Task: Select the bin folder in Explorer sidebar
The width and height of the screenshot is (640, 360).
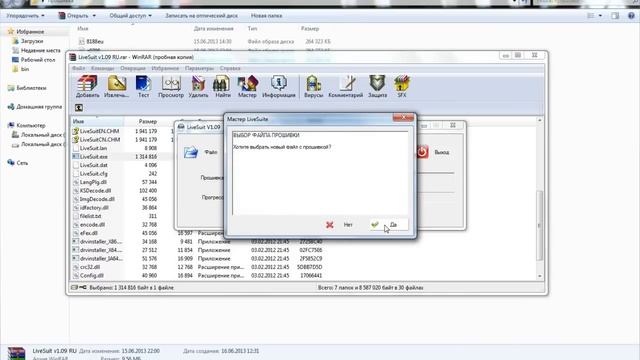Action: (x=25, y=69)
